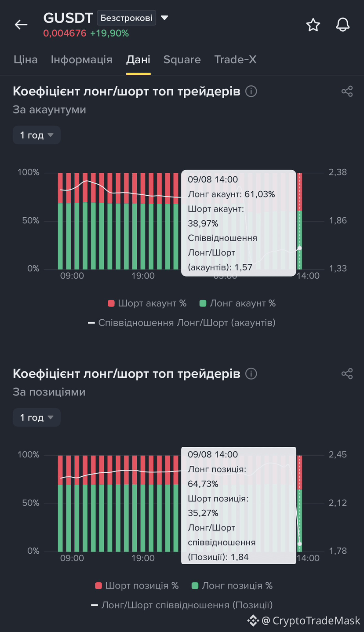Switch to the Інформація tab
This screenshot has height=632, width=364.
click(x=82, y=59)
